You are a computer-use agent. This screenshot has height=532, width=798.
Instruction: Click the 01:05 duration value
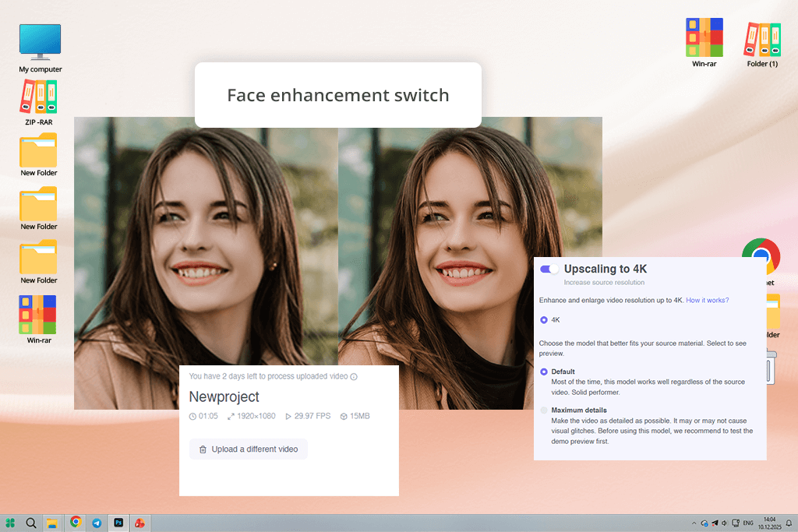point(208,416)
